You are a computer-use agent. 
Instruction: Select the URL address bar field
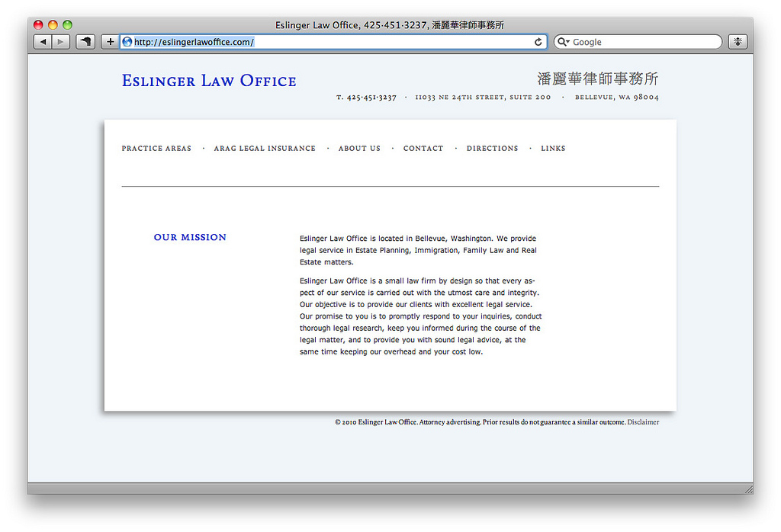point(328,42)
